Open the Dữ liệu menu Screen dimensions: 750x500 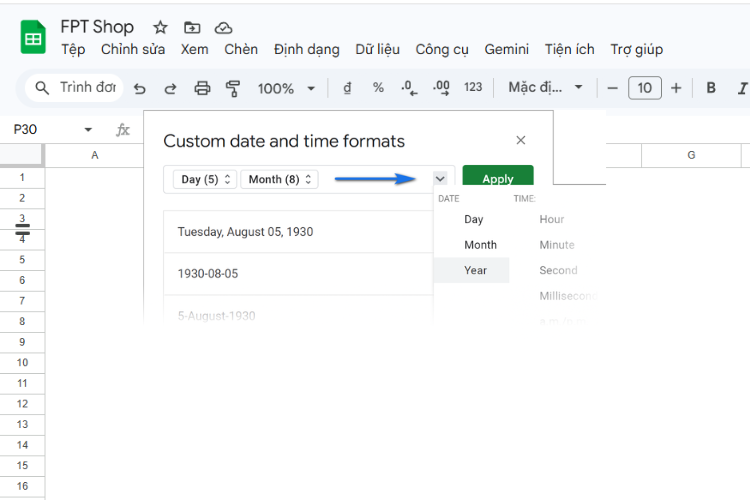coord(377,49)
